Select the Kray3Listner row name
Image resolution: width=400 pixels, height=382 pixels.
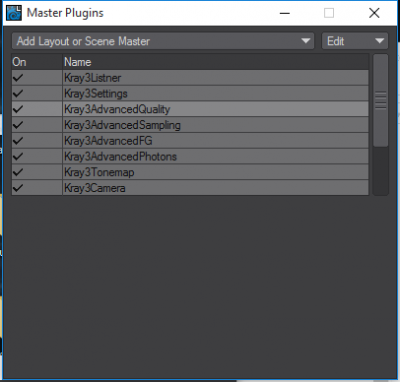coord(93,78)
